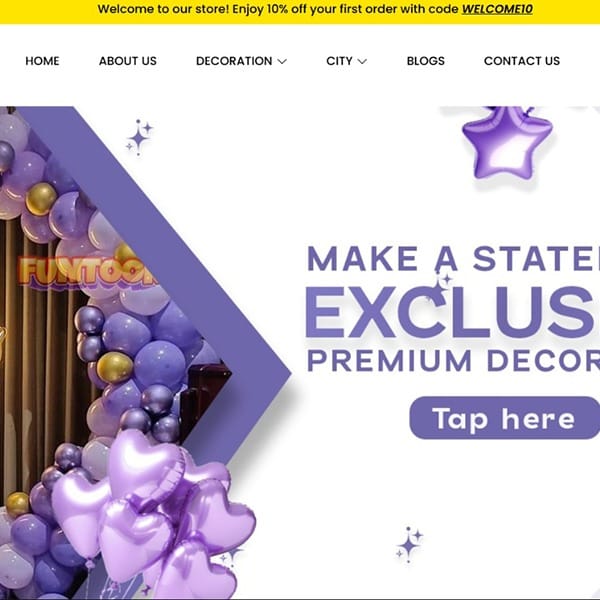Click the purple star balloon image
Viewport: 600px width, 600px height.
(507, 143)
